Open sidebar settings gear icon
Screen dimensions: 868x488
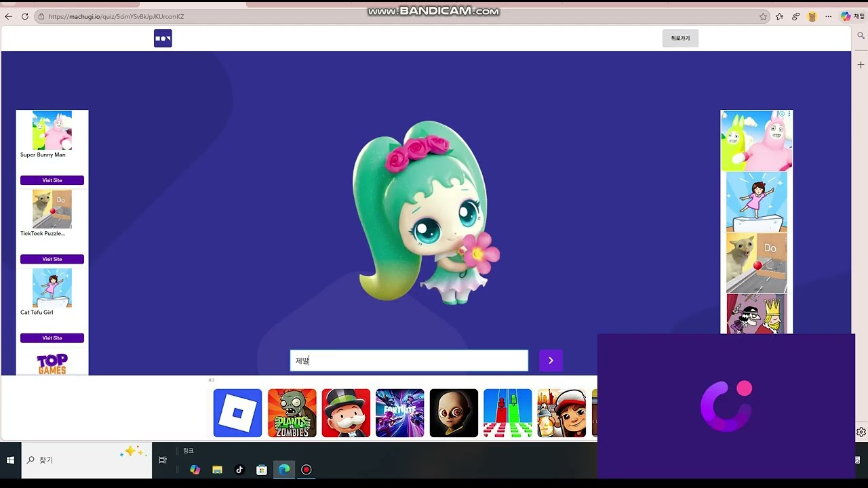pos(861,432)
